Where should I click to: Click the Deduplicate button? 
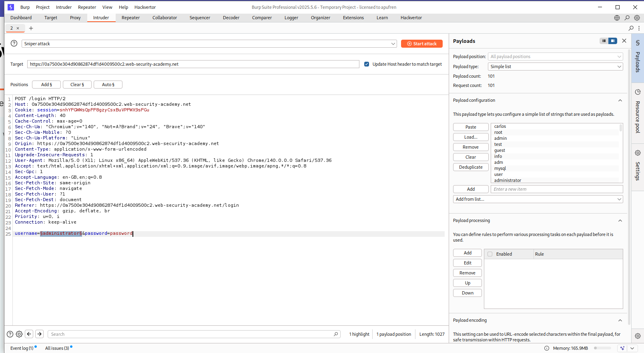(471, 167)
